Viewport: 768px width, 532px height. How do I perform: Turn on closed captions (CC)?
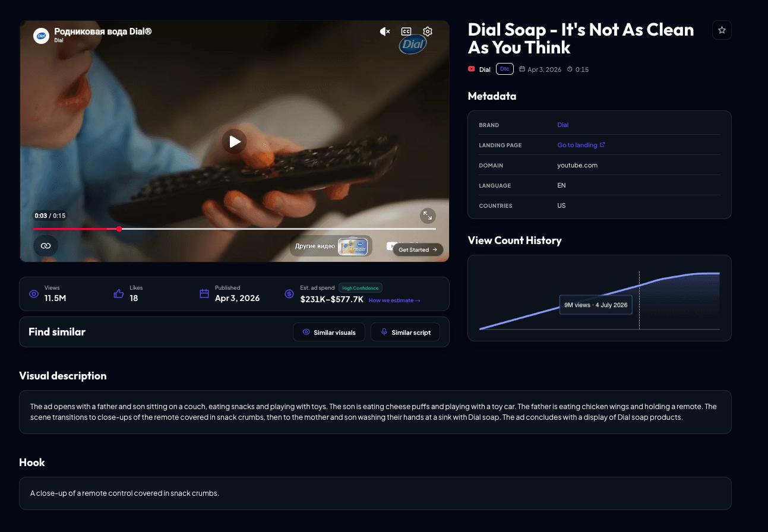[x=406, y=31]
